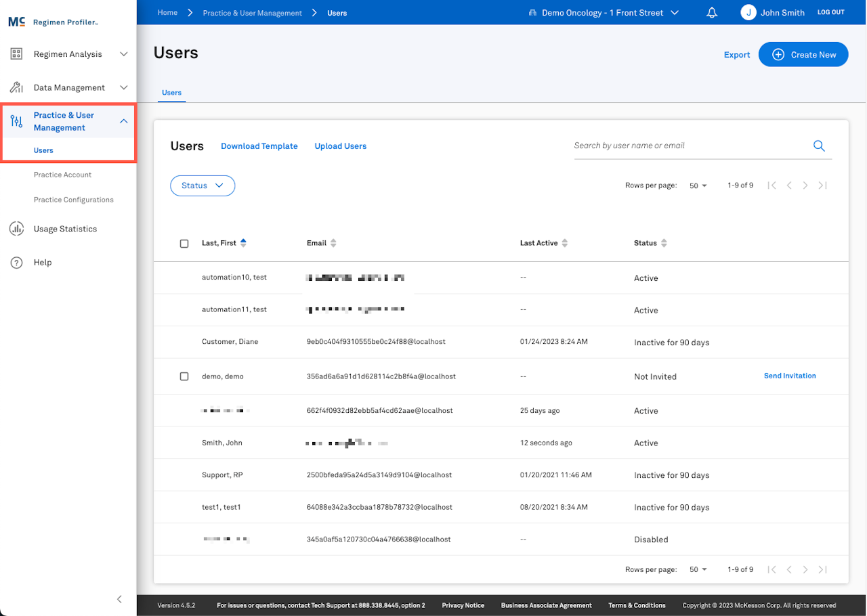Click John Smith's user avatar icon
The image size is (867, 616).
[748, 13]
